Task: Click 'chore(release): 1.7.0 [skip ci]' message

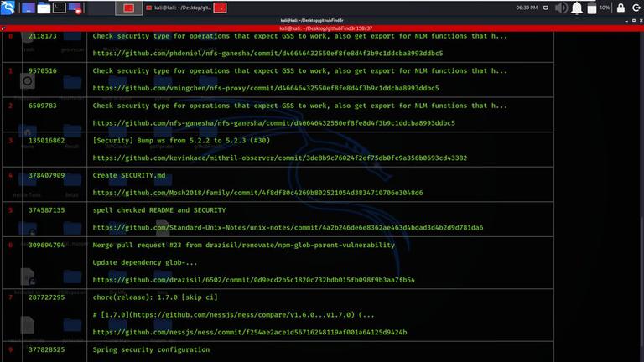Action: (x=155, y=297)
